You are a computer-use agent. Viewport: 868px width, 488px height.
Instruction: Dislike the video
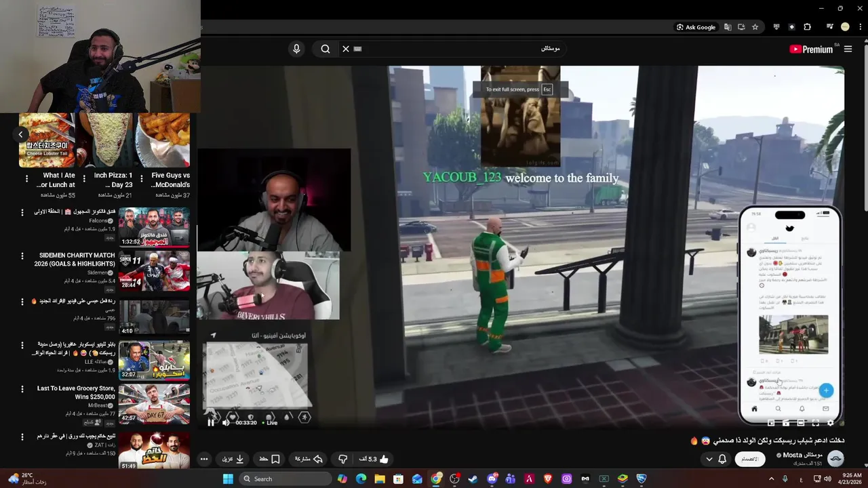[343, 459]
